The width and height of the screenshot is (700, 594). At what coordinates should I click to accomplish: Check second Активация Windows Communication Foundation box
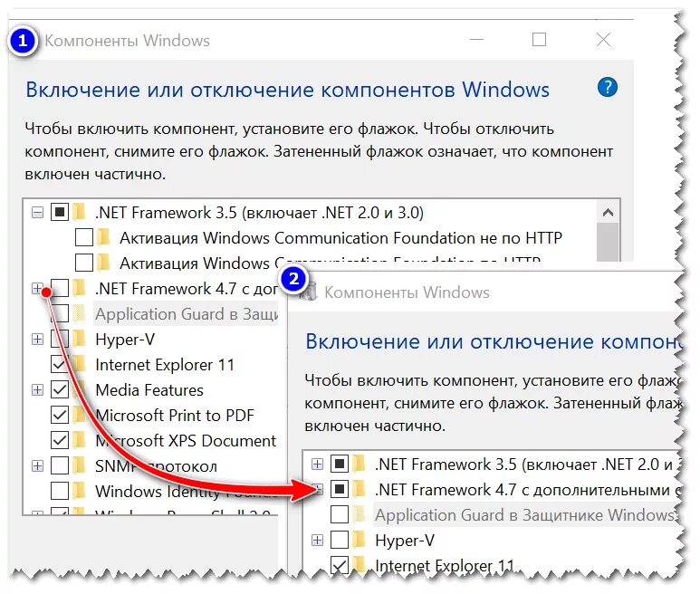click(x=84, y=263)
